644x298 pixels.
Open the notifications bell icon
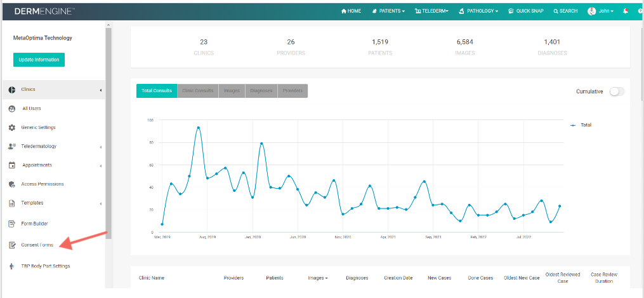625,11
